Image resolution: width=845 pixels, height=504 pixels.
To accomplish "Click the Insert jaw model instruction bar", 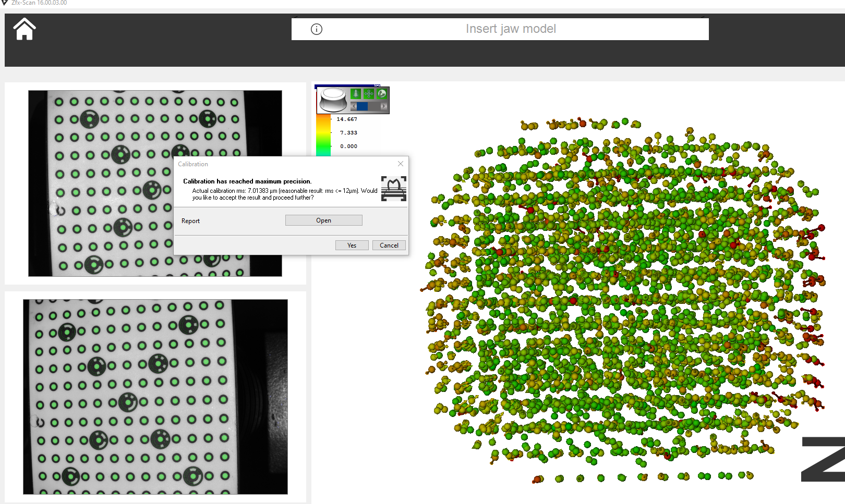I will pos(510,29).
